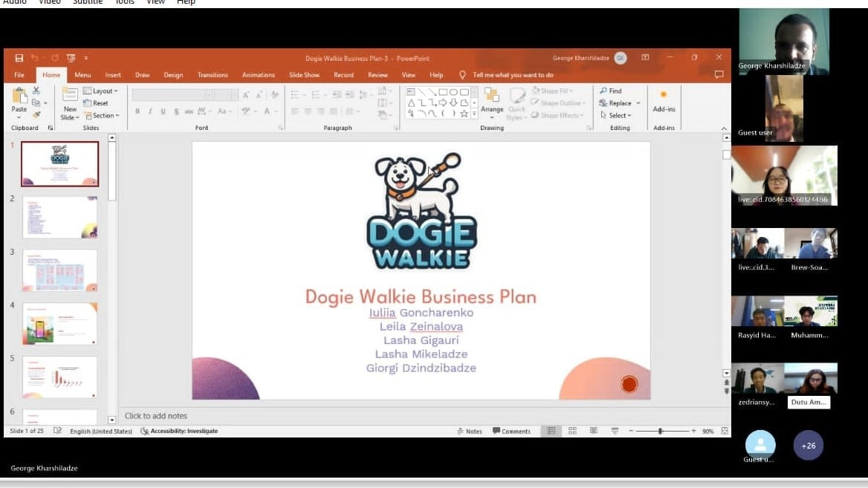Select slide 4 thumbnail
868x488 pixels.
[x=60, y=324]
